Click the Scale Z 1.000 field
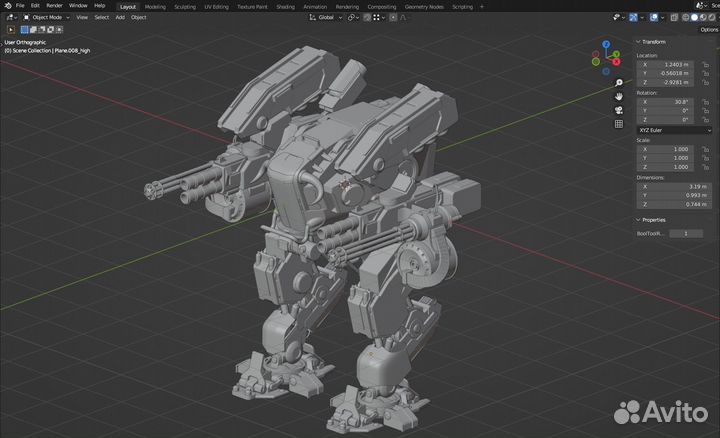720x438 pixels. tap(665, 167)
